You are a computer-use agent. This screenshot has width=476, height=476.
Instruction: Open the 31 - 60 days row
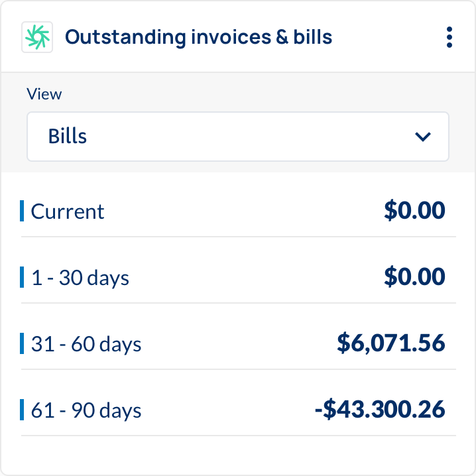click(238, 343)
